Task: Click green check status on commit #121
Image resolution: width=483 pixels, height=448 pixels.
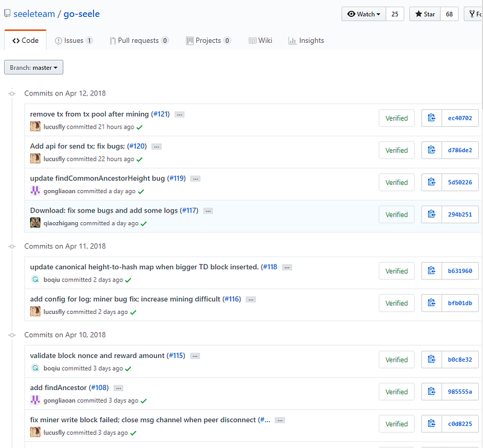Action: coord(139,127)
